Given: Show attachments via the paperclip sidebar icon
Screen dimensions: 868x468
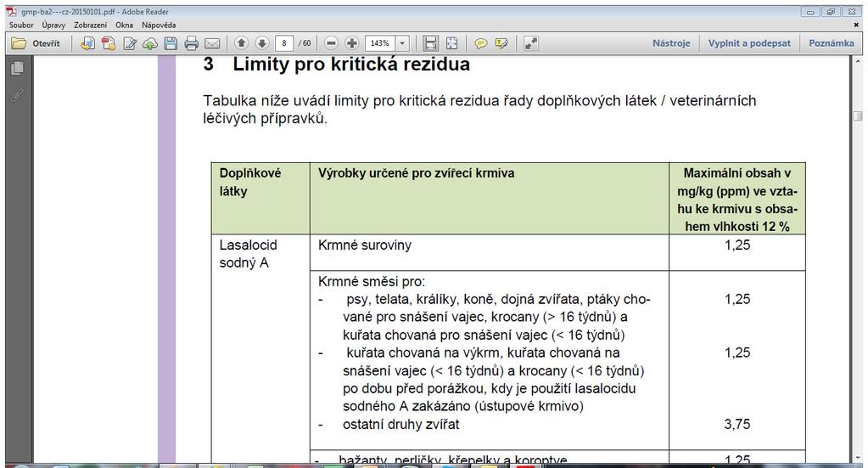Looking at the screenshot, I should 17,95.
